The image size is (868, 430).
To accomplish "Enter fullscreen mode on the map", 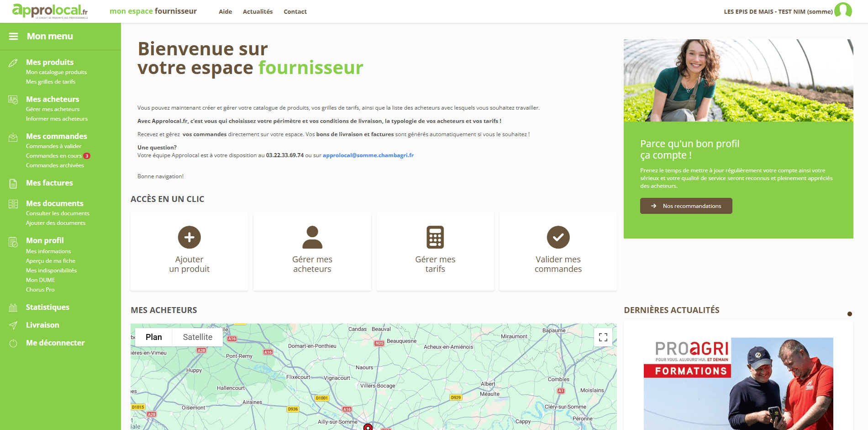I will 603,337.
